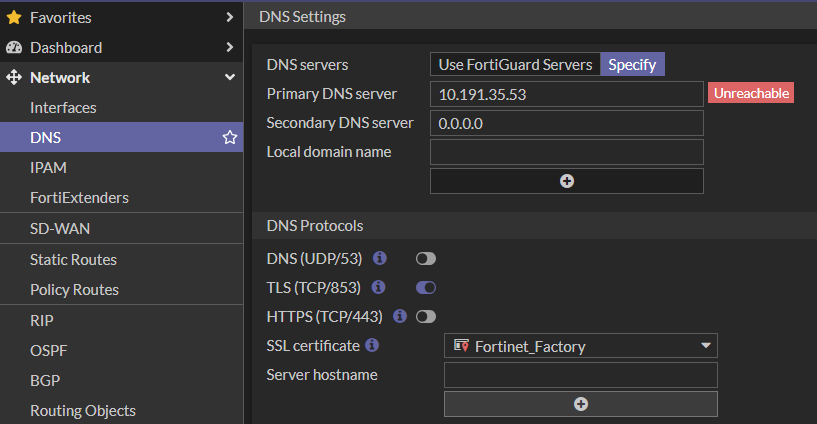The height and width of the screenshot is (424, 817).
Task: Click the info icon next to HTTPS (TCP/443)
Action: click(400, 316)
